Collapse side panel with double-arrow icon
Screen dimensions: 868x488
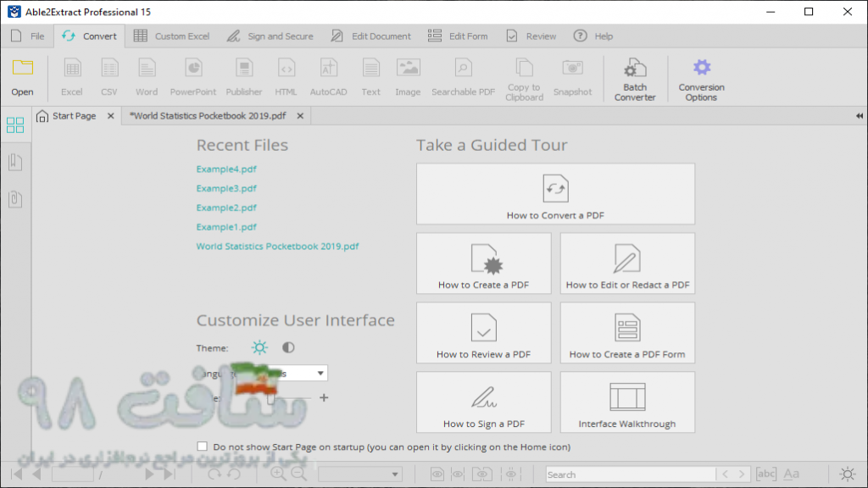click(x=860, y=115)
